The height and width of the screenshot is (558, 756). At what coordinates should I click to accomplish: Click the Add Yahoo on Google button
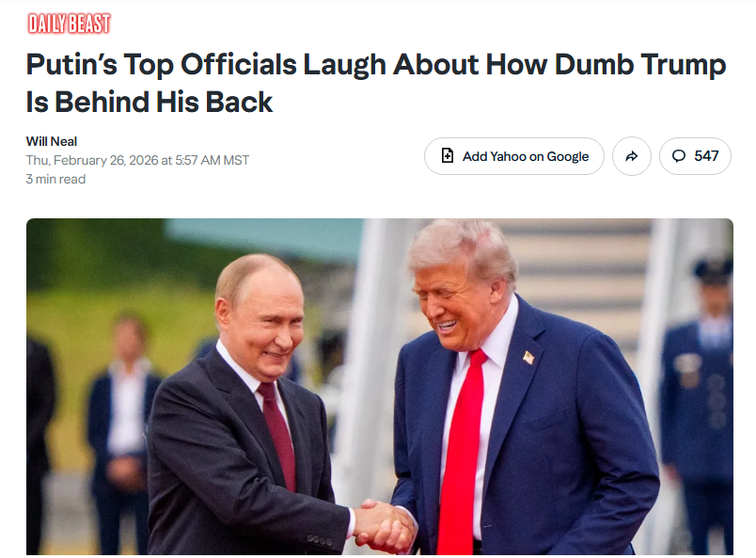(514, 156)
